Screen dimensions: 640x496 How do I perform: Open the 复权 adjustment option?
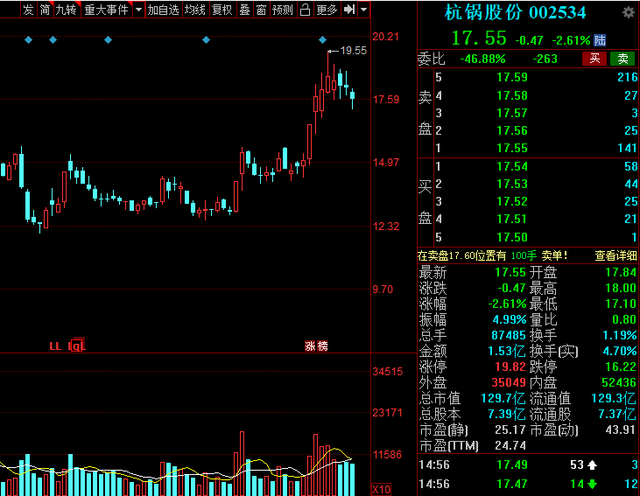point(222,9)
